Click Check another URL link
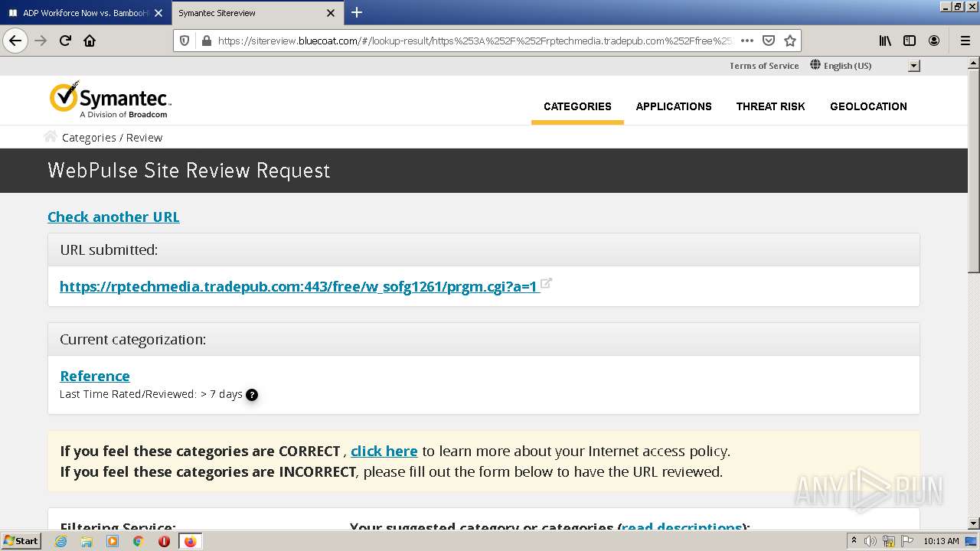Viewport: 980px width, 551px height. (113, 217)
